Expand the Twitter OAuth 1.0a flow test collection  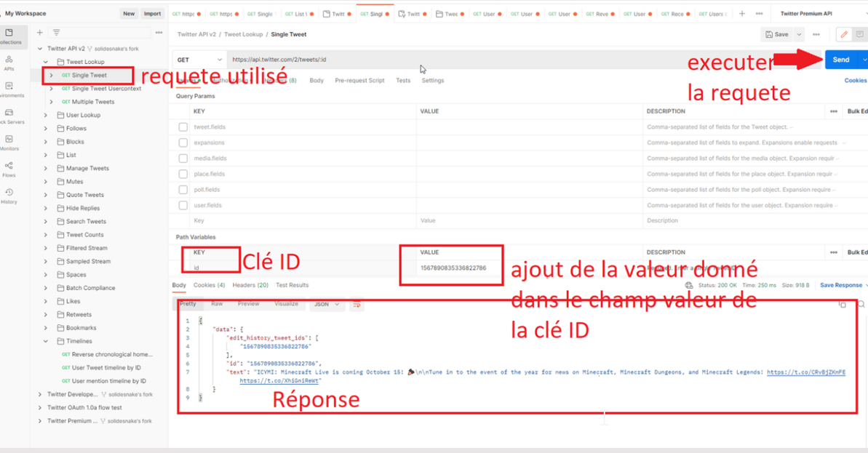click(40, 408)
